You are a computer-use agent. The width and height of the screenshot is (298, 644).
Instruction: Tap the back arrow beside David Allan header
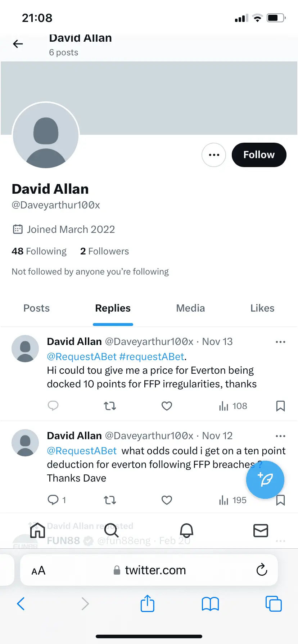point(18,44)
